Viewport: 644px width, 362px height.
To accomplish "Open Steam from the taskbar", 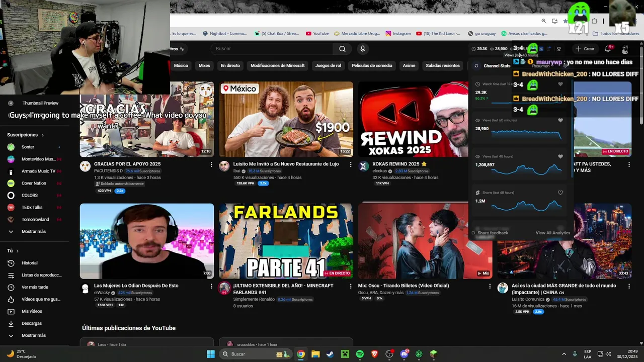I will [330, 354].
